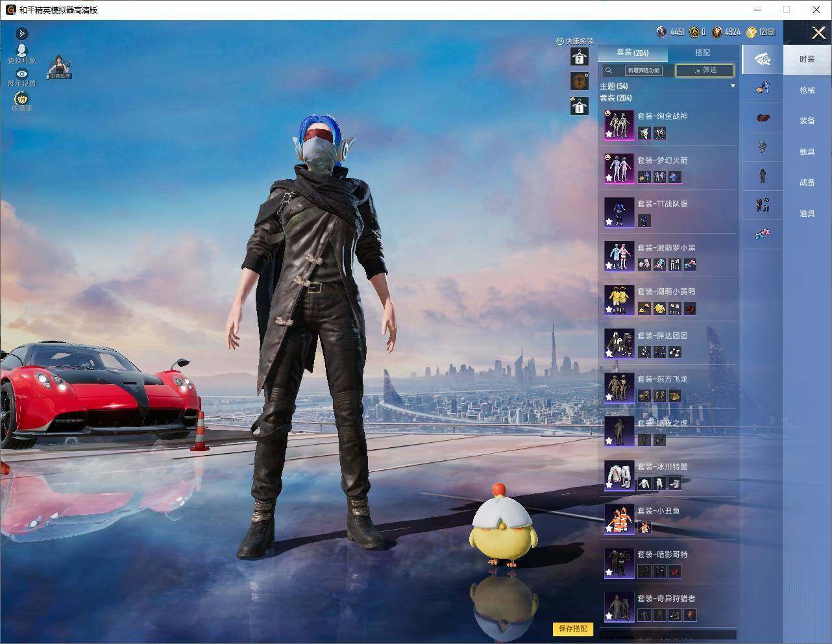The height and width of the screenshot is (644, 832).
Task: Open the dark full-body clothing category icon
Action: [763, 175]
